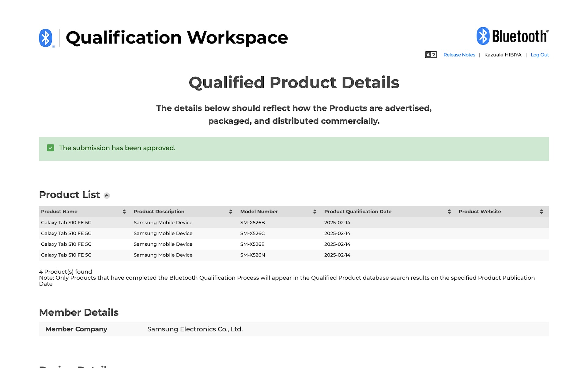Click the Kazuaki HIBIYA user name
The image size is (588, 368).
click(x=503, y=55)
